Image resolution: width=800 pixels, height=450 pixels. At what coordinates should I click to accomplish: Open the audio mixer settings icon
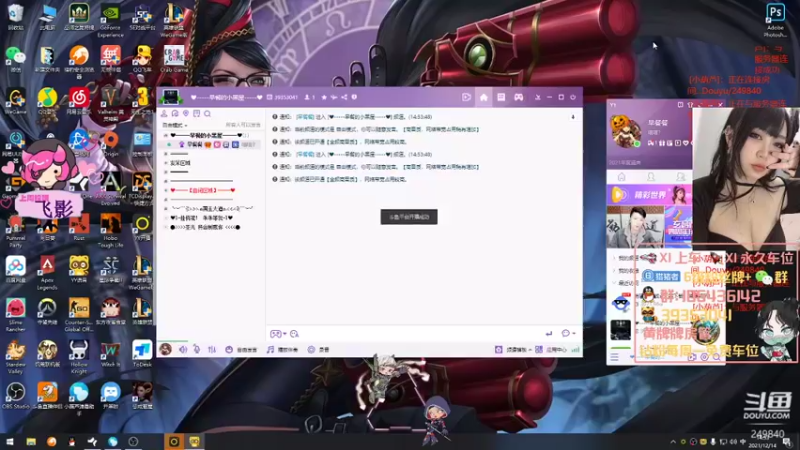[x=212, y=349]
